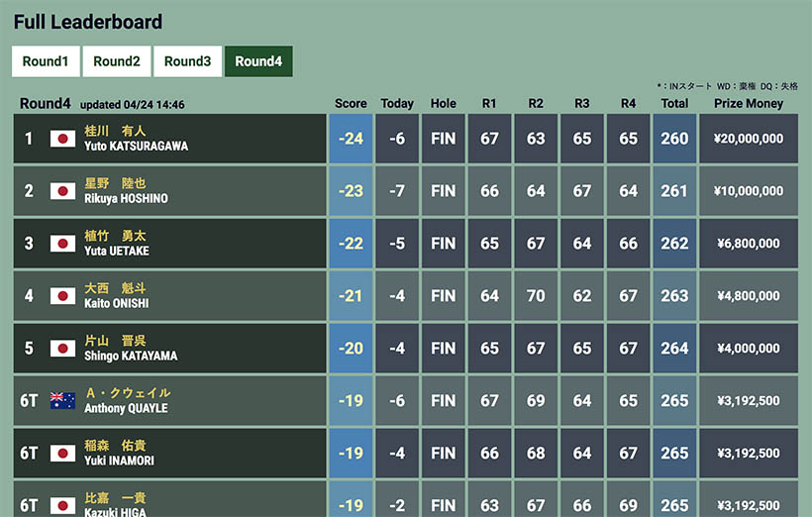Viewport: 812px width, 517px height.
Task: Select the Round3 tab
Action: [x=187, y=61]
